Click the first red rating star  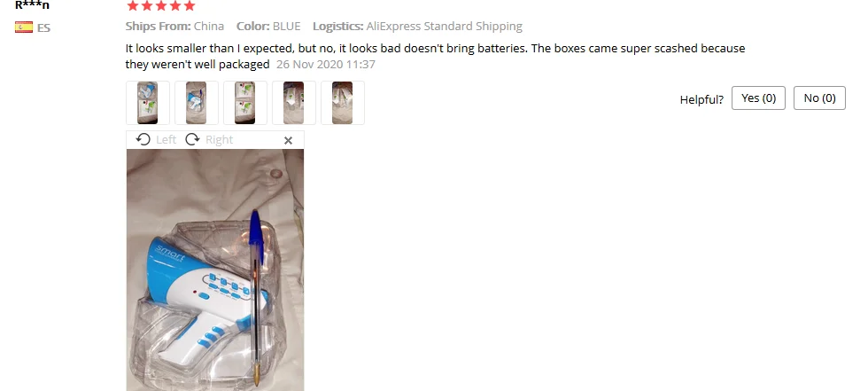tap(132, 5)
